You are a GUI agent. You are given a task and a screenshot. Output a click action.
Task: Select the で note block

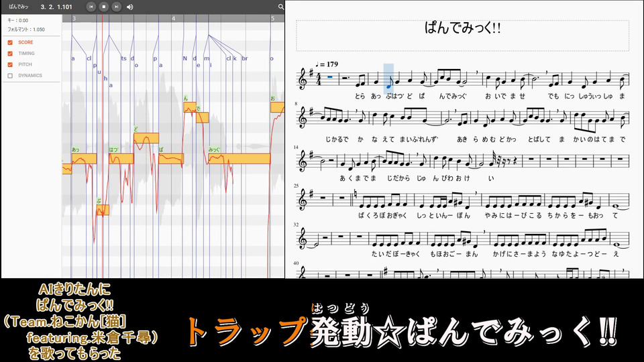click(202, 117)
